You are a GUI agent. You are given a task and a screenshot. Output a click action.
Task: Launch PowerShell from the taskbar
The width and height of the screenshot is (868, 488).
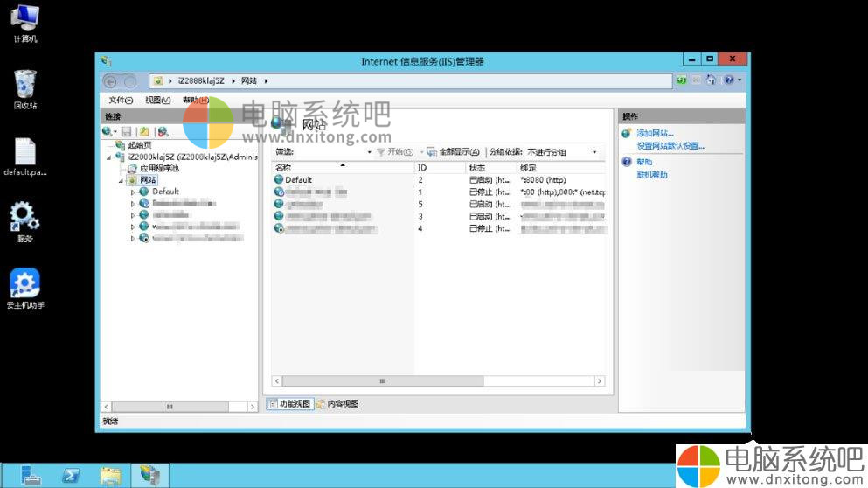[x=70, y=475]
